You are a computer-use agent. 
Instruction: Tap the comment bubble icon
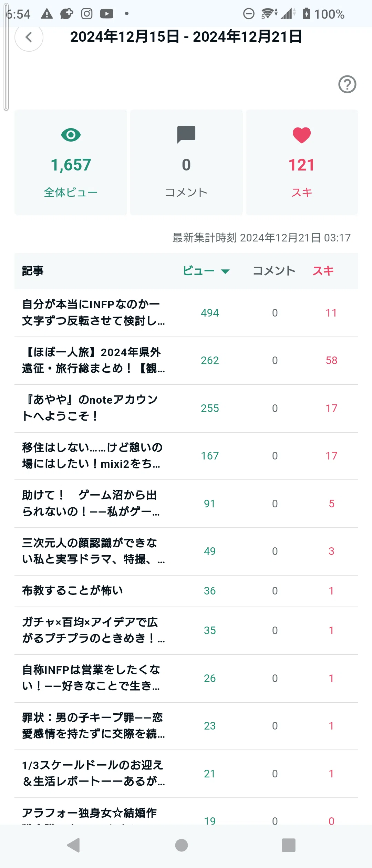pyautogui.click(x=186, y=134)
